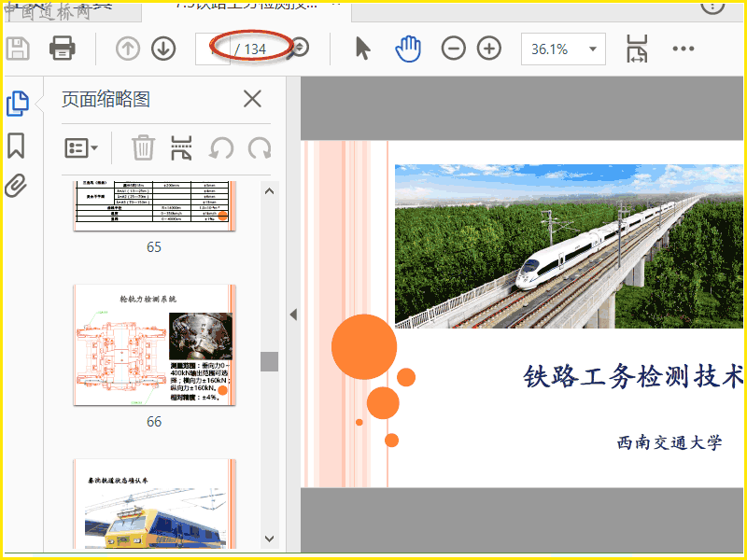747x560 pixels.
Task: Open the page thumbnails panel icon
Action: [18, 104]
